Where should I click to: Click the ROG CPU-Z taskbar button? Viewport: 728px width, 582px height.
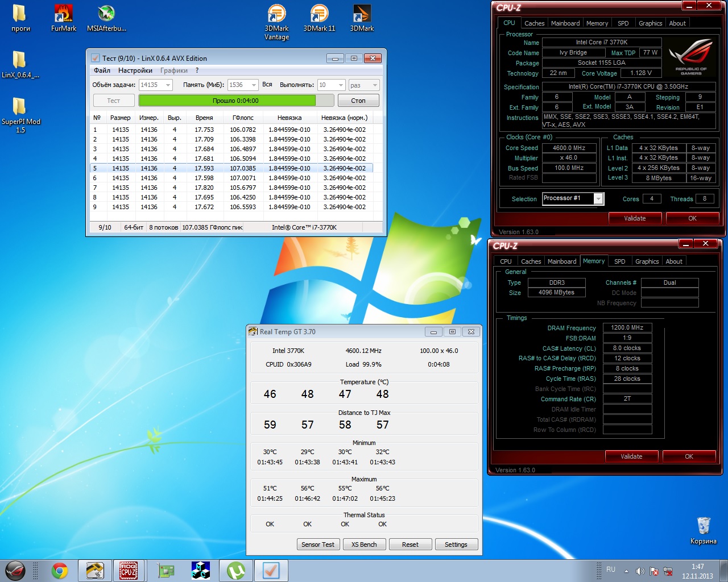point(129,570)
